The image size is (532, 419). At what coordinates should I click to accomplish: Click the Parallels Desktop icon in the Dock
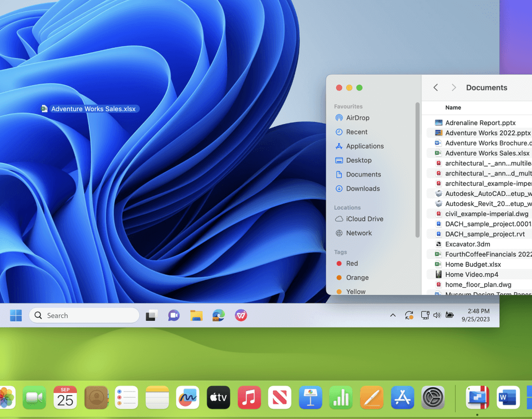477,398
